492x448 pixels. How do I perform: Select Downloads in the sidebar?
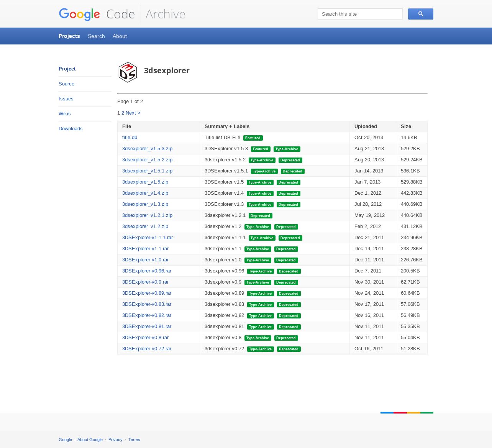(71, 129)
